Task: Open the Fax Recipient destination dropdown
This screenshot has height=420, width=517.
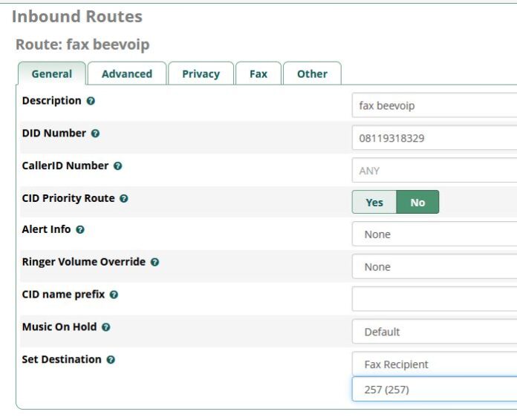Action: (435, 364)
